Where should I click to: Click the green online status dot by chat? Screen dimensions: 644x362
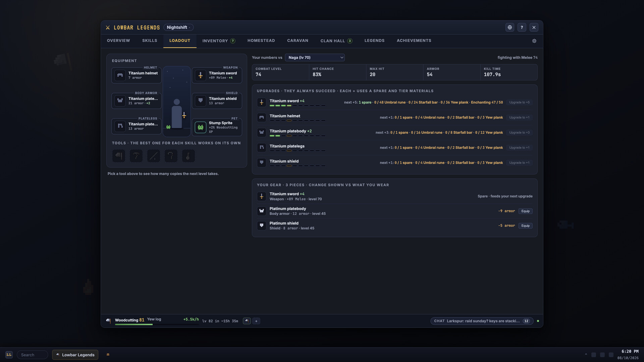[x=538, y=321]
